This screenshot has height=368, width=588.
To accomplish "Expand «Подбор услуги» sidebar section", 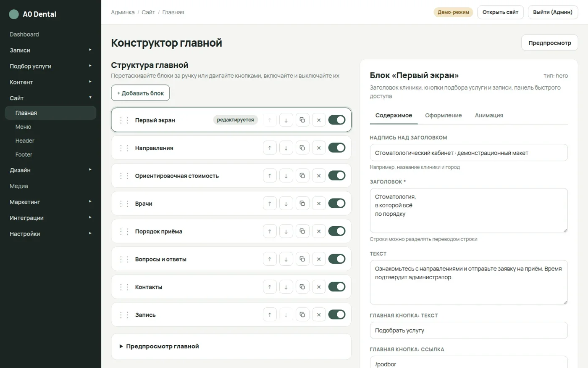I will click(50, 66).
